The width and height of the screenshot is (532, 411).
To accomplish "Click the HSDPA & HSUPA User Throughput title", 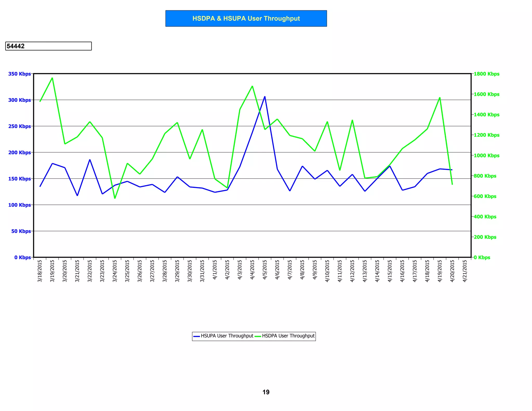I will [246, 18].
